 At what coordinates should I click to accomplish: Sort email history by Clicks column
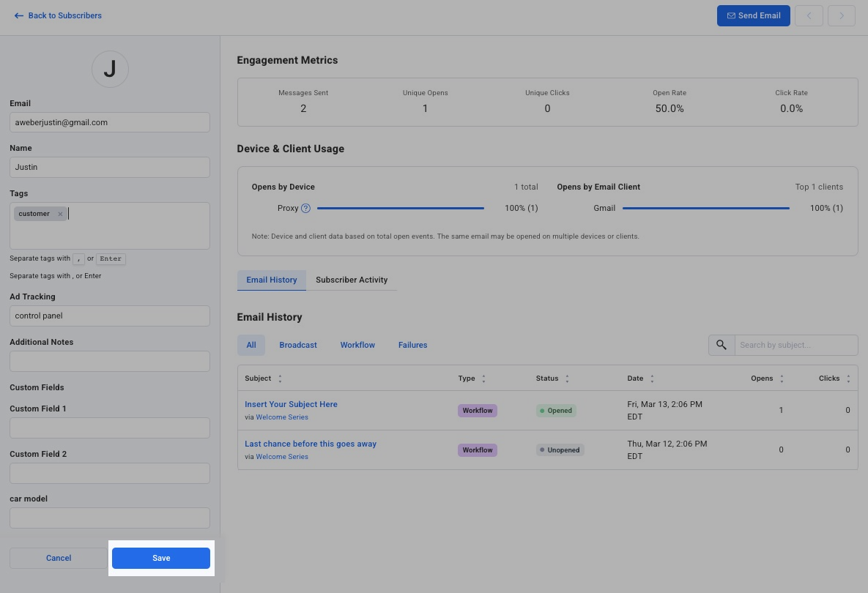(848, 378)
